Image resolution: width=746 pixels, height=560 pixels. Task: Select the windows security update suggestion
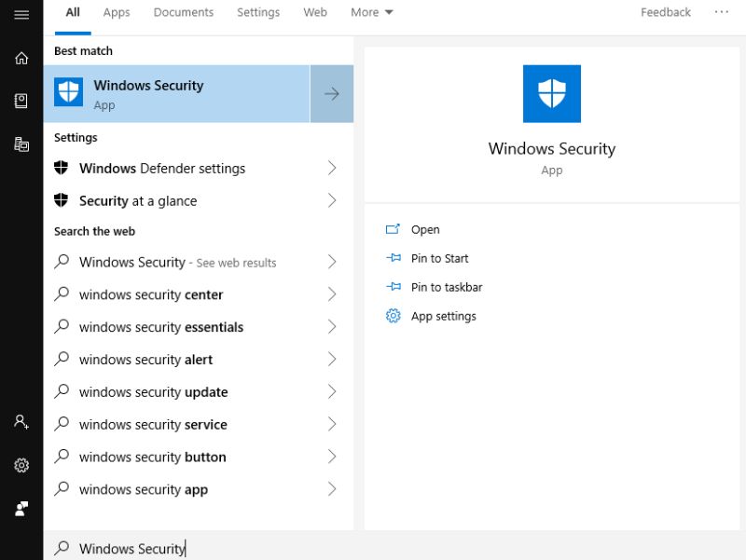(198, 391)
